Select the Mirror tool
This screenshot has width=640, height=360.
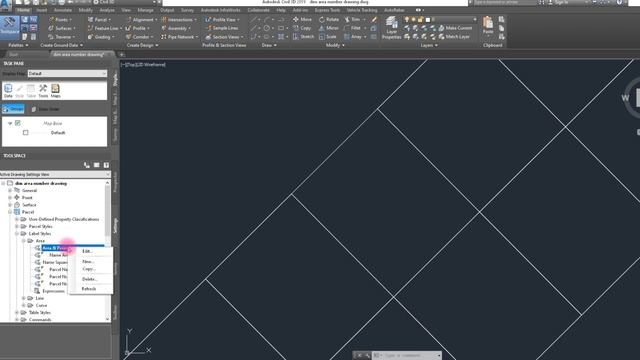(329, 28)
